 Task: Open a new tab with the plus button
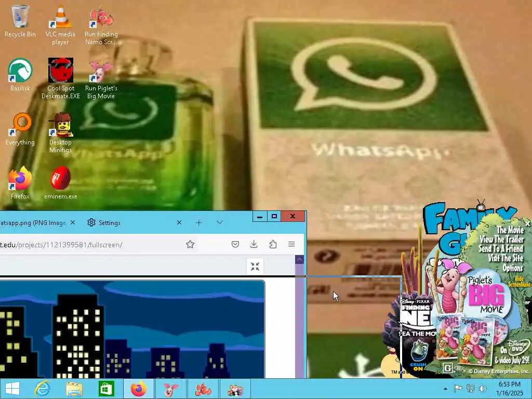[198, 222]
